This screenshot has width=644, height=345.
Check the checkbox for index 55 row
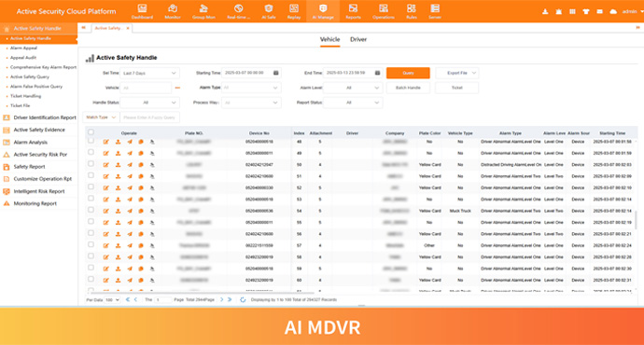pyautogui.click(x=91, y=222)
